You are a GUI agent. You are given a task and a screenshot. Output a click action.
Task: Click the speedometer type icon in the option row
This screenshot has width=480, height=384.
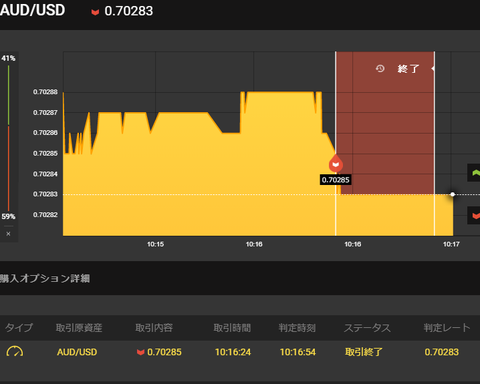click(x=15, y=352)
